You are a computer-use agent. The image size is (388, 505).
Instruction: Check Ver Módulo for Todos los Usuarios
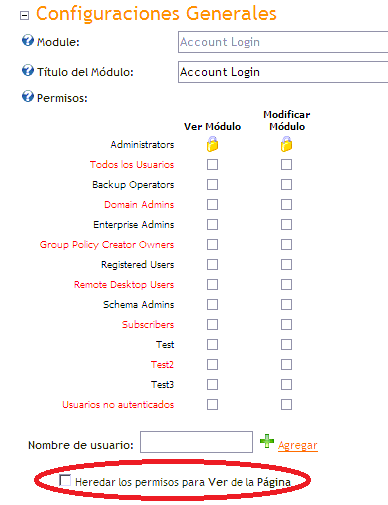point(212,164)
